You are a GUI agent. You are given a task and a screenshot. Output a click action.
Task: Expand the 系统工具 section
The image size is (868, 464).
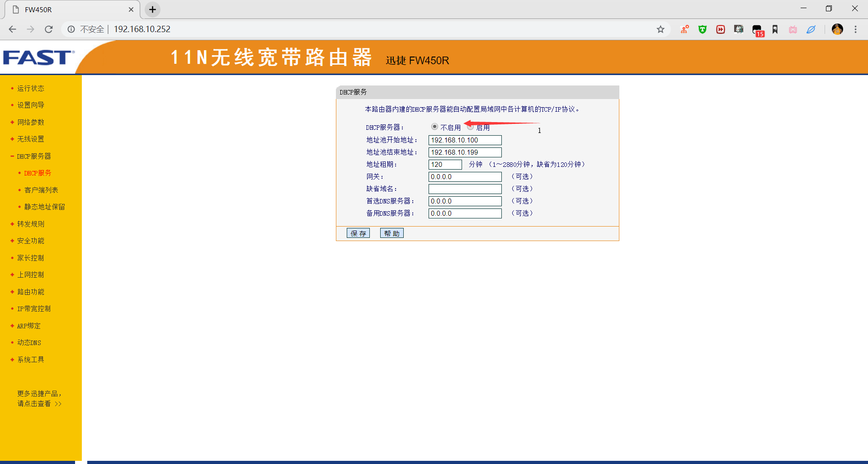30,359
